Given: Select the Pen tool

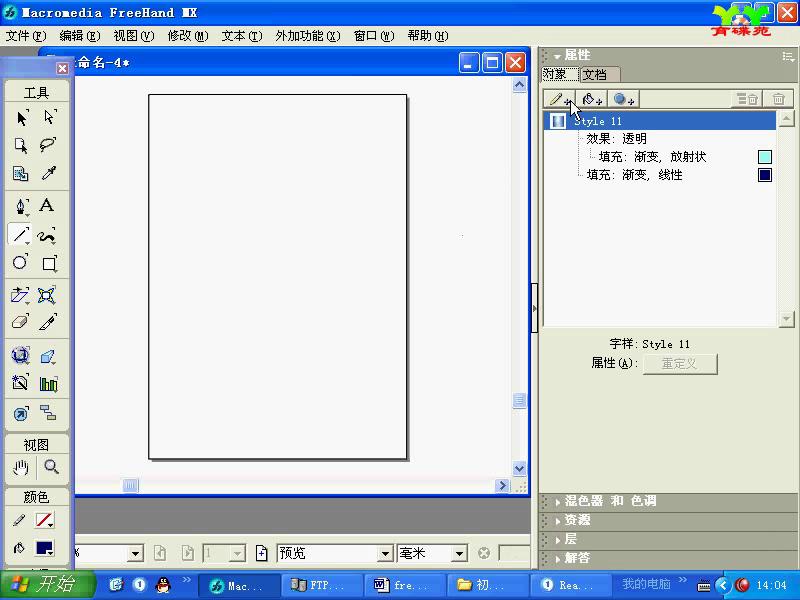Looking at the screenshot, I should (21, 206).
